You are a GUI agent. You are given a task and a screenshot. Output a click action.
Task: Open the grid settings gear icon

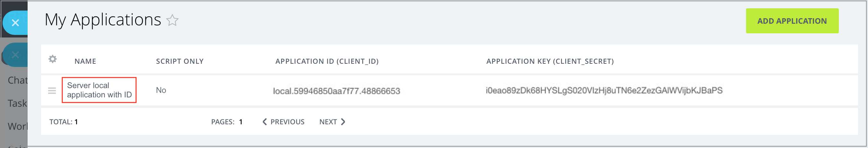53,59
